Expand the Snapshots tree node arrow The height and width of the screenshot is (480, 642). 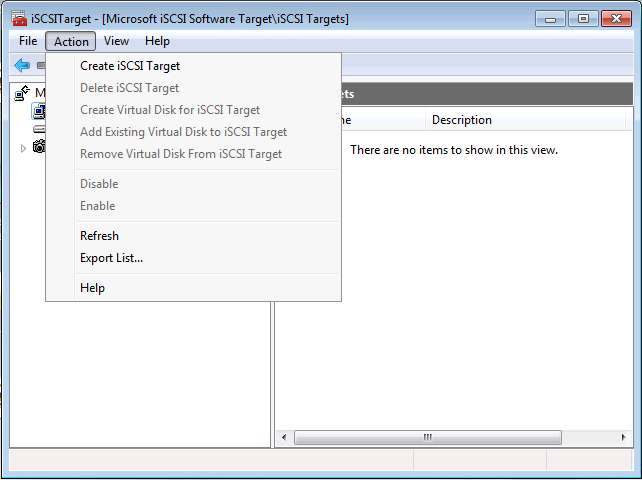tap(23, 148)
